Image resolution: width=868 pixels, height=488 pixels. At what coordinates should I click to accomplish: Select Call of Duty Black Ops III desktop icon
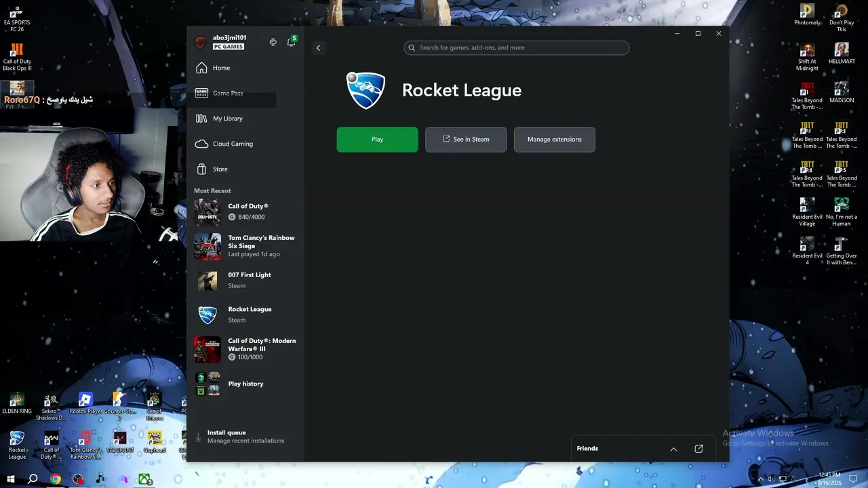[17, 58]
